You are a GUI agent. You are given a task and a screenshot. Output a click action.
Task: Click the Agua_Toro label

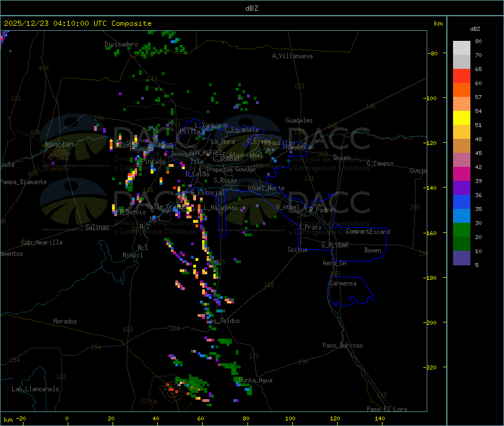click(x=60, y=144)
